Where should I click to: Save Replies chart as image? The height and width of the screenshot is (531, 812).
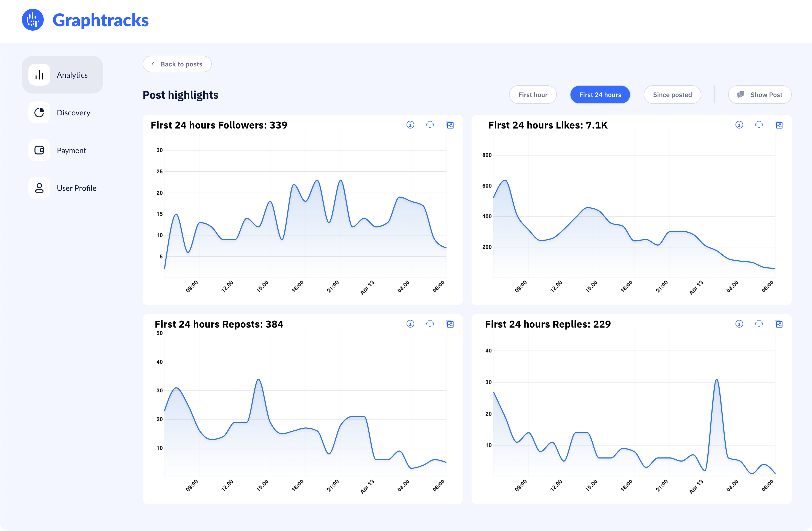(x=779, y=324)
